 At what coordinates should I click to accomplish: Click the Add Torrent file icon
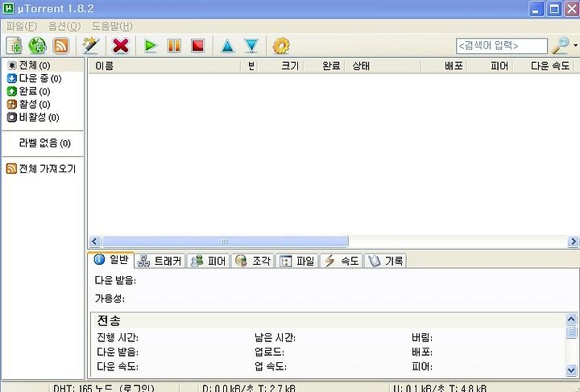[x=14, y=46]
